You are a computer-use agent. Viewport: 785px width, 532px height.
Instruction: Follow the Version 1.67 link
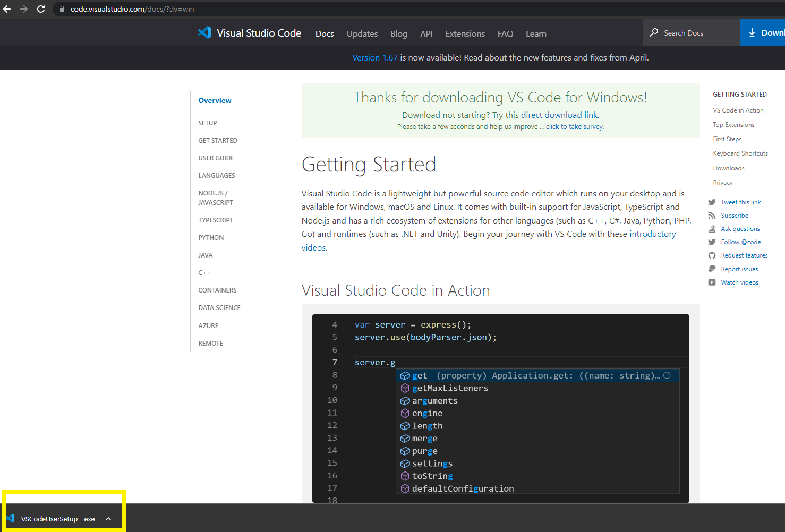374,57
